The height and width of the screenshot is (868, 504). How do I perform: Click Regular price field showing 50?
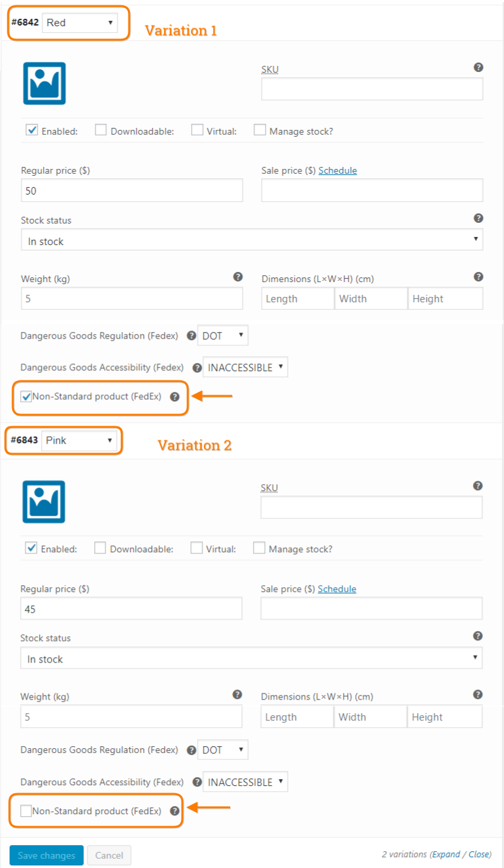coord(132,191)
